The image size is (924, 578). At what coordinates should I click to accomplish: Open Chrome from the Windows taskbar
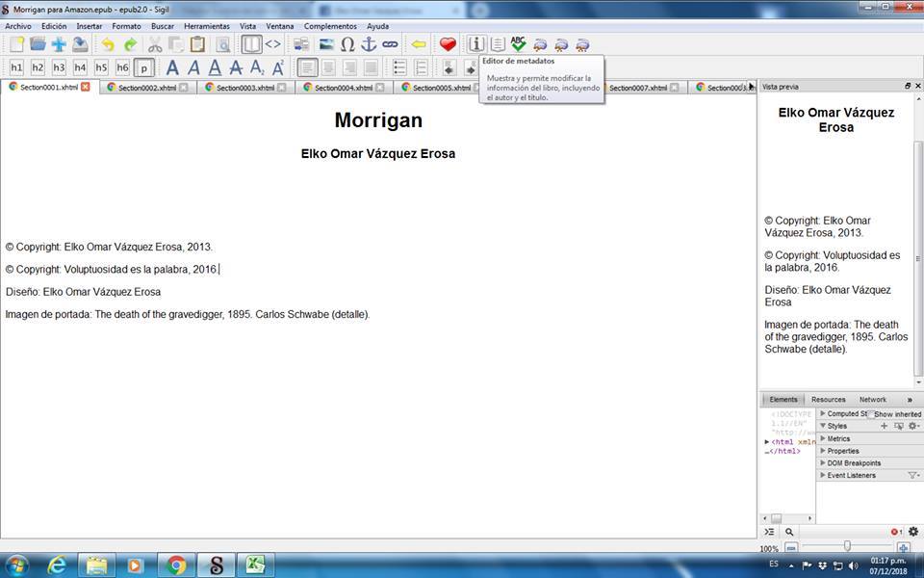176,565
